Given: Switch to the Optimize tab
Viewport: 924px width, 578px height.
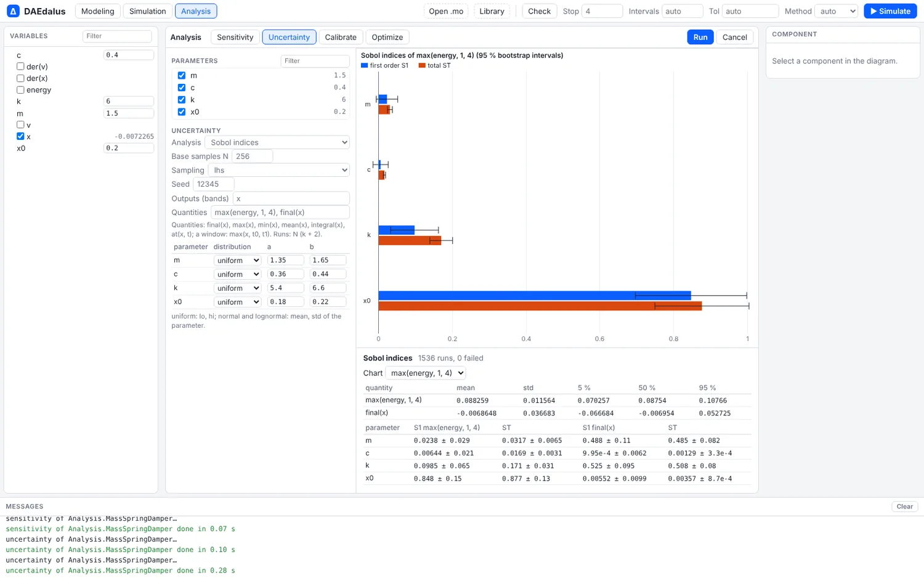Looking at the screenshot, I should point(387,37).
